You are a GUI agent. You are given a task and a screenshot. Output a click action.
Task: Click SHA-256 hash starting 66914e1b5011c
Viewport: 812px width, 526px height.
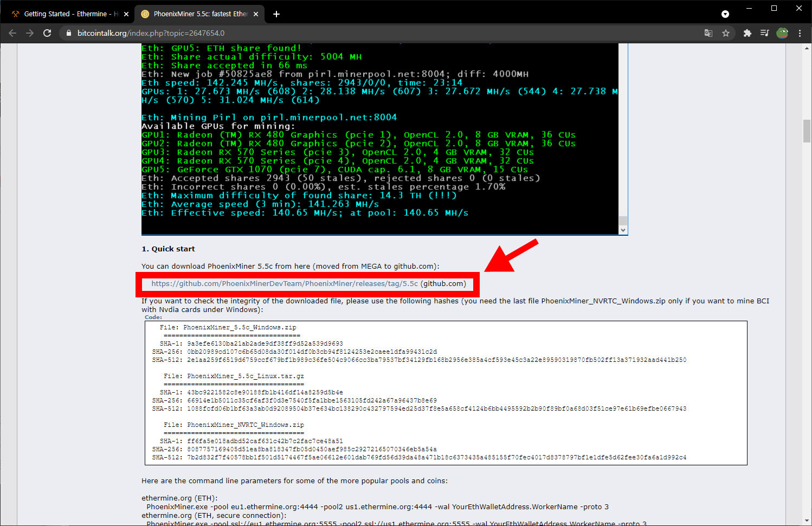point(312,400)
